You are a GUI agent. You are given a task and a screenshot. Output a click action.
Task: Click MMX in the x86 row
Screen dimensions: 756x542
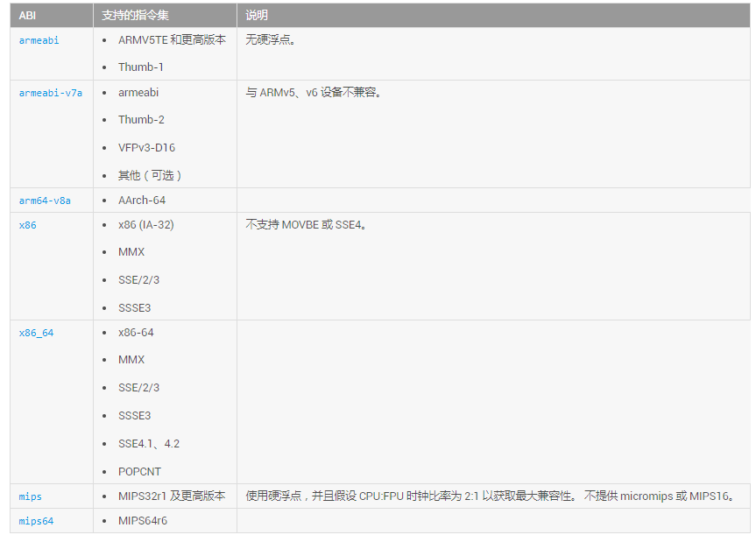131,252
